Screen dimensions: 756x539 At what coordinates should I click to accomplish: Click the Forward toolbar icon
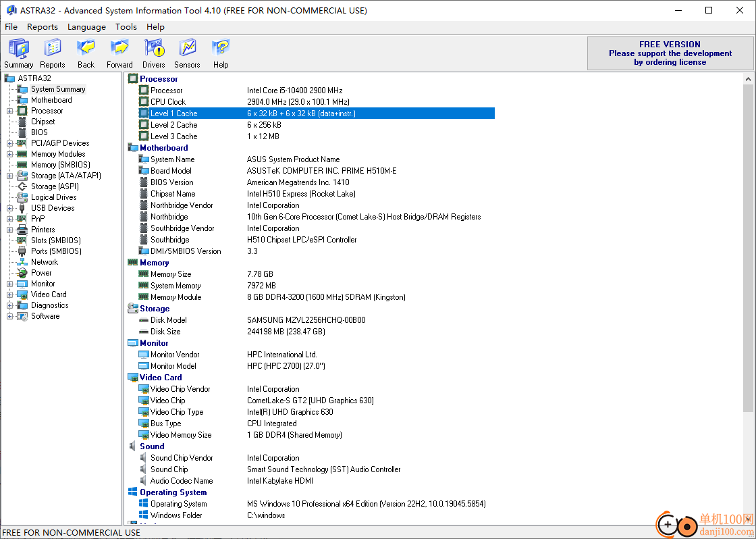pos(119,53)
